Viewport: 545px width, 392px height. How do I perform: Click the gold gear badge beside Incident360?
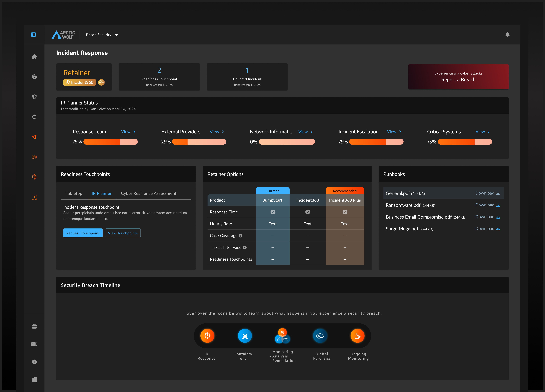[x=101, y=82]
